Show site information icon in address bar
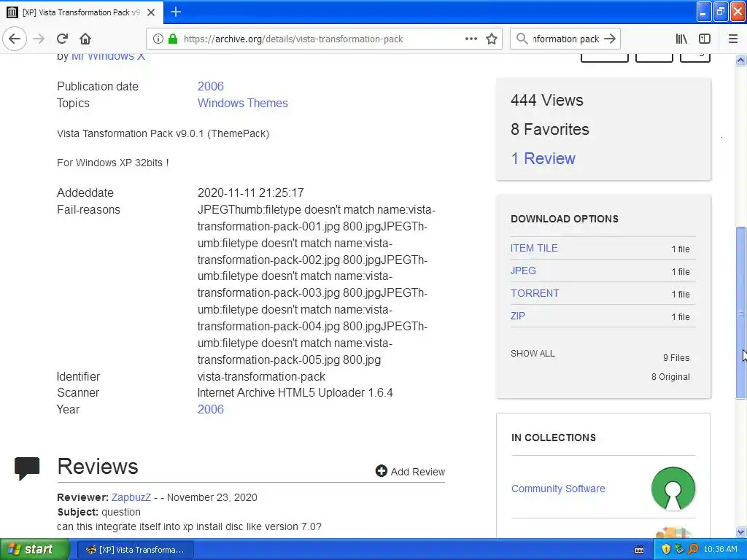This screenshot has height=560, width=747. [158, 39]
